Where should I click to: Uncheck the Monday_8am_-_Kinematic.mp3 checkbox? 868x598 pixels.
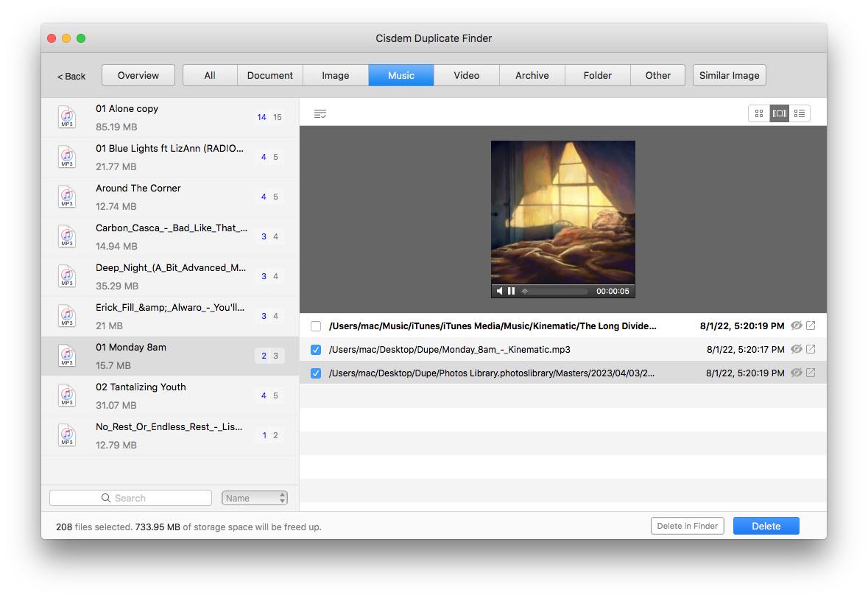pos(316,350)
